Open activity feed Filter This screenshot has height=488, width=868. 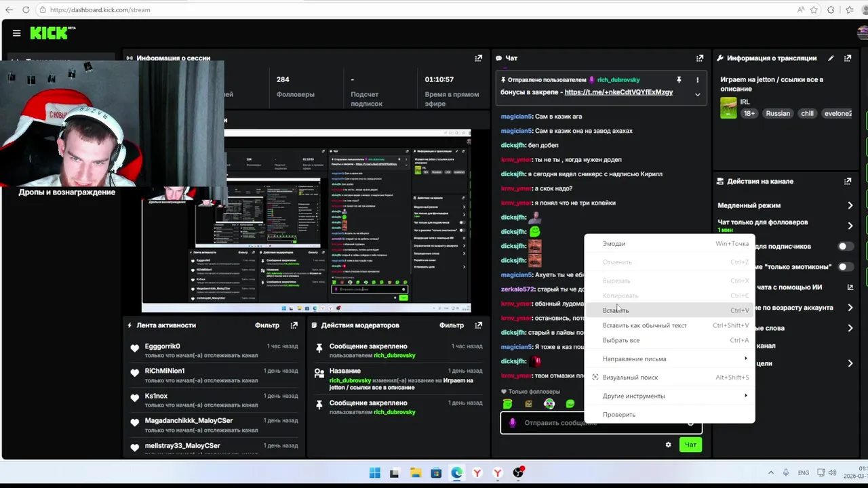267,325
